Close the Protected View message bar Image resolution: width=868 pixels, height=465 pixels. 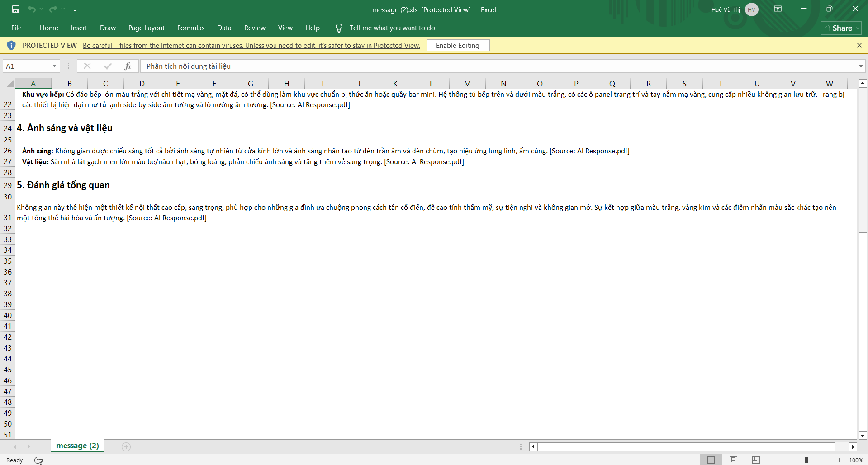(x=859, y=45)
